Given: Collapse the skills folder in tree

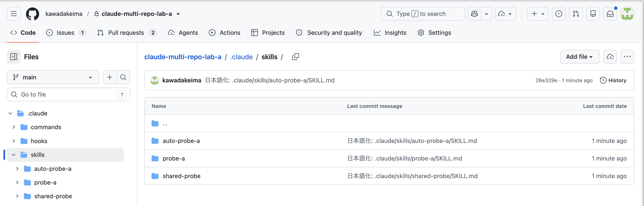Looking at the screenshot, I should click(14, 155).
